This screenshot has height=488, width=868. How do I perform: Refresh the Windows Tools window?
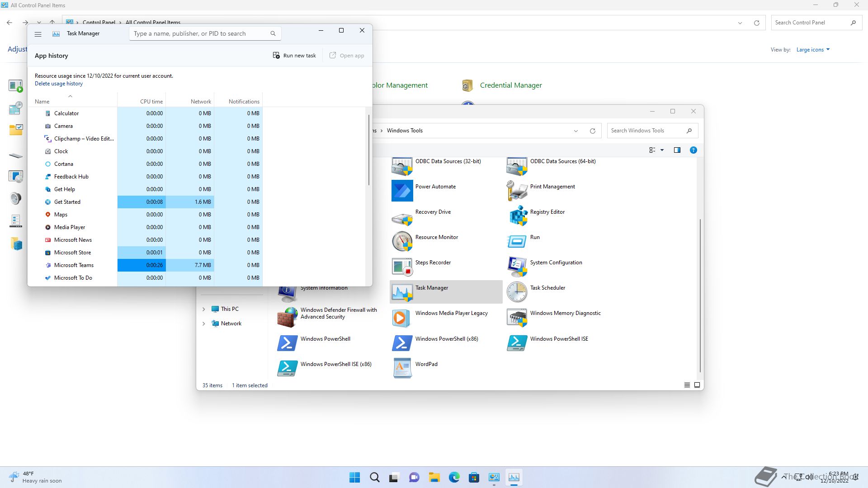[593, 131]
